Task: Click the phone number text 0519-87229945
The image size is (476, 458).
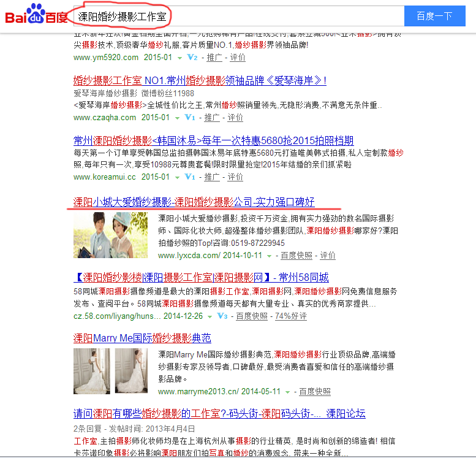Action: click(x=258, y=243)
